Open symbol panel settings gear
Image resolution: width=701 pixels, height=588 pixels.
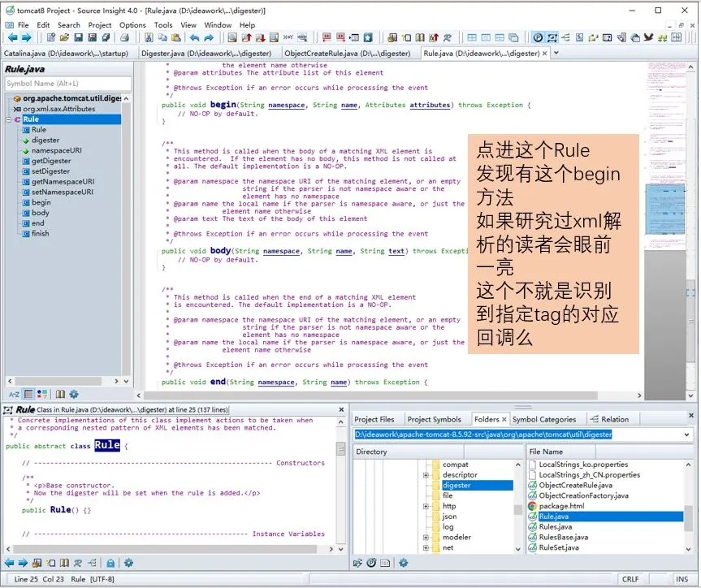click(74, 394)
